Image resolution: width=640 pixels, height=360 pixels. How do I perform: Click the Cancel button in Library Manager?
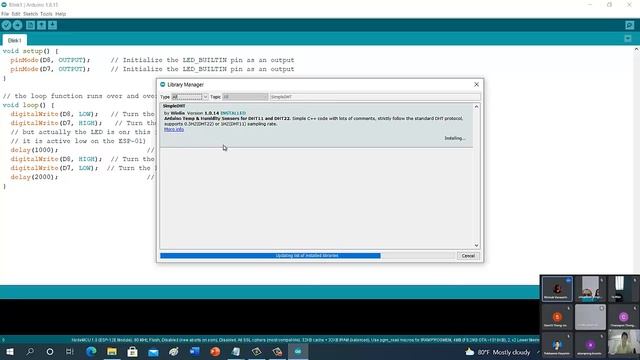(468, 256)
